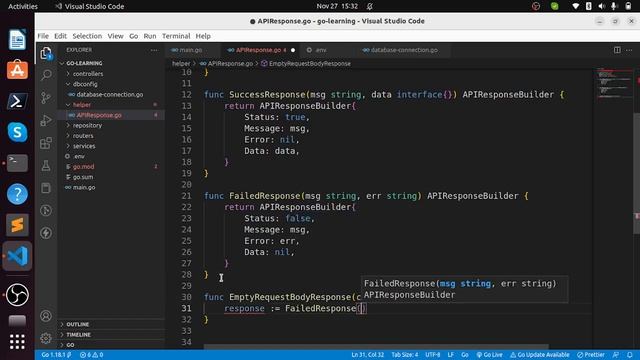This screenshot has width=640, height=360.
Task: Open Ubuntu Software from dock
Action: [x=17, y=70]
